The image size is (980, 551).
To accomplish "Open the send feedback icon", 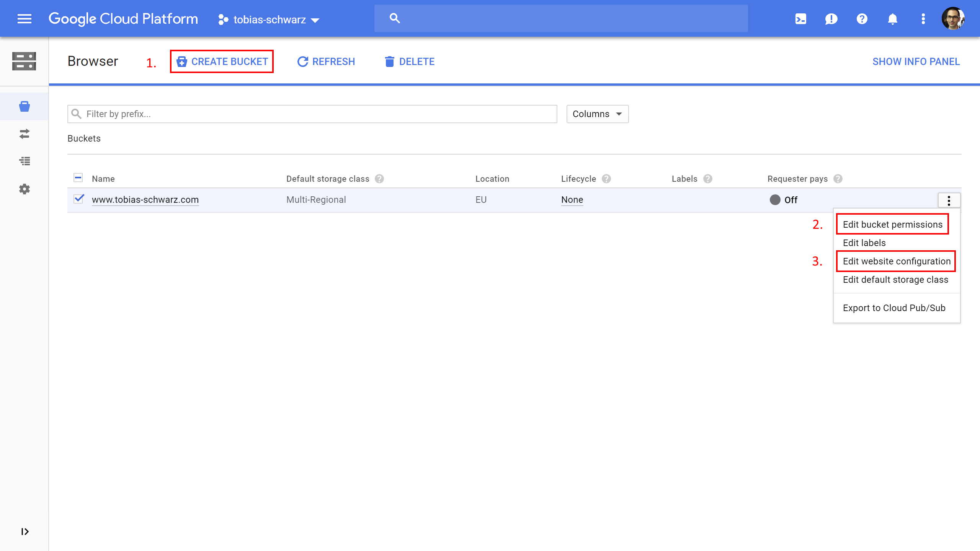I will click(x=831, y=19).
